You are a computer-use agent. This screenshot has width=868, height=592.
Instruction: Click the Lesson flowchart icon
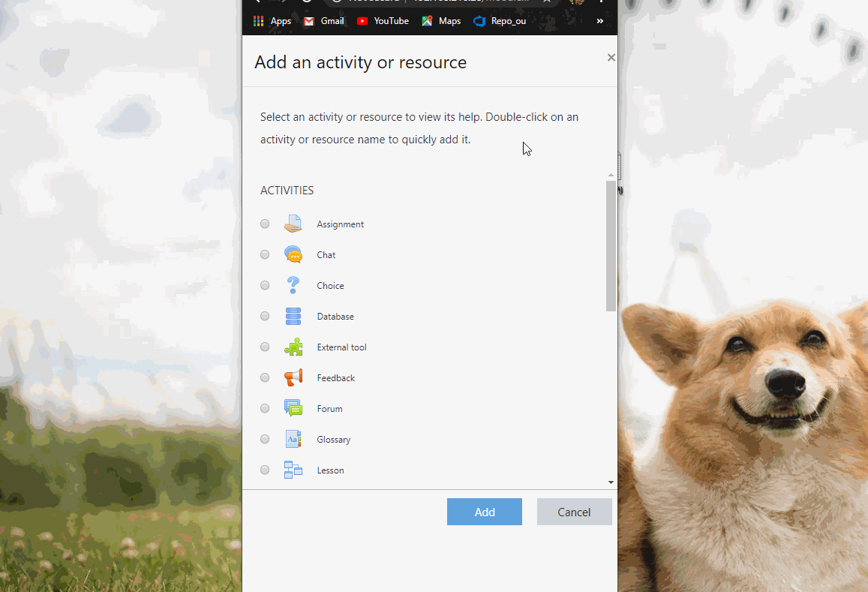pyautogui.click(x=293, y=470)
